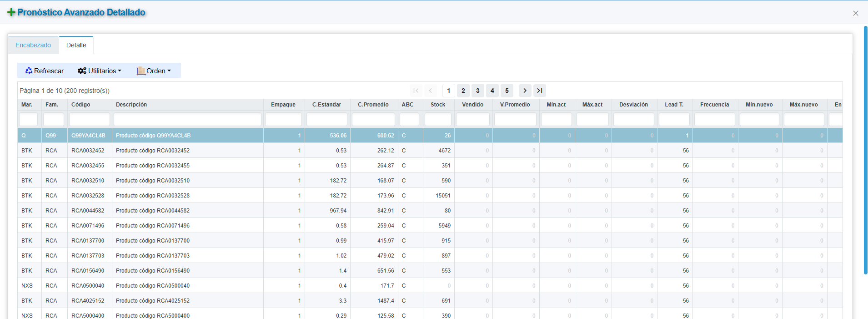
Task: Click the green plus icon in title
Action: click(x=11, y=12)
